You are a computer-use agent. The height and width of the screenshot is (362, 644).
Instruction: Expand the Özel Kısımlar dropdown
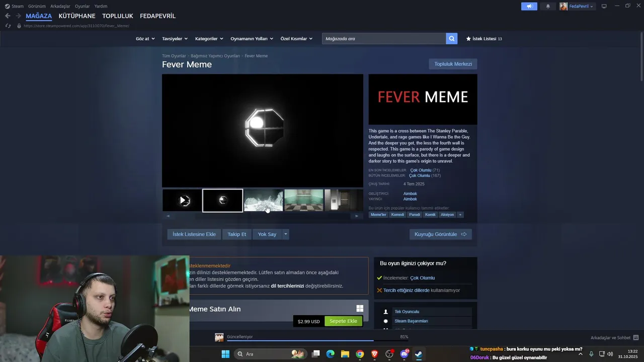296,39
